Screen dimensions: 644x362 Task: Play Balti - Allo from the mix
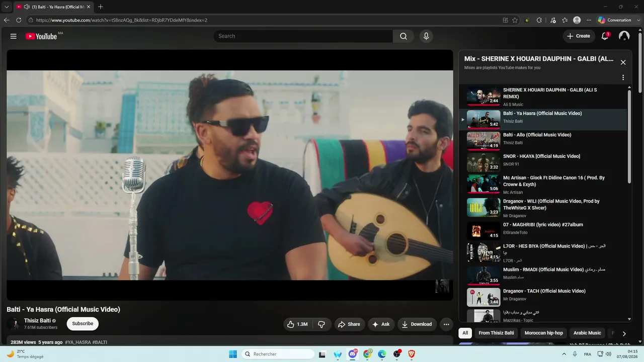[543, 140]
